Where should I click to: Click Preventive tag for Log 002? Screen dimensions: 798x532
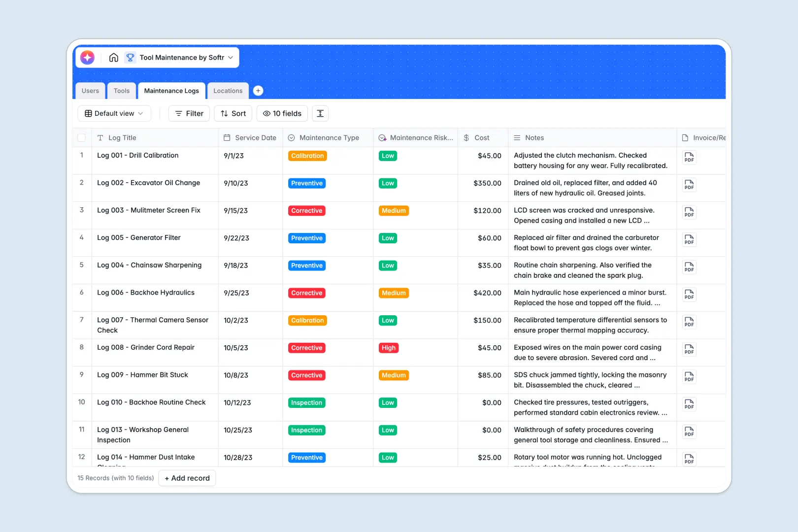pyautogui.click(x=307, y=183)
